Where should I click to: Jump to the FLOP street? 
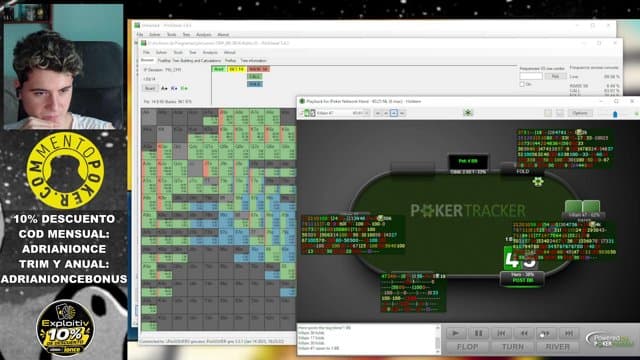pyautogui.click(x=467, y=347)
